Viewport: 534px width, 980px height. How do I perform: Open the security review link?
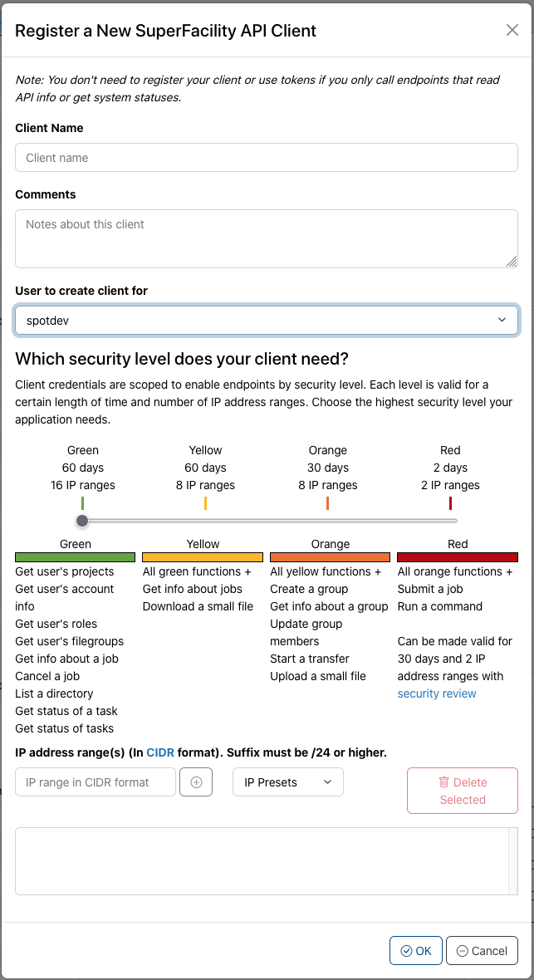tap(437, 693)
